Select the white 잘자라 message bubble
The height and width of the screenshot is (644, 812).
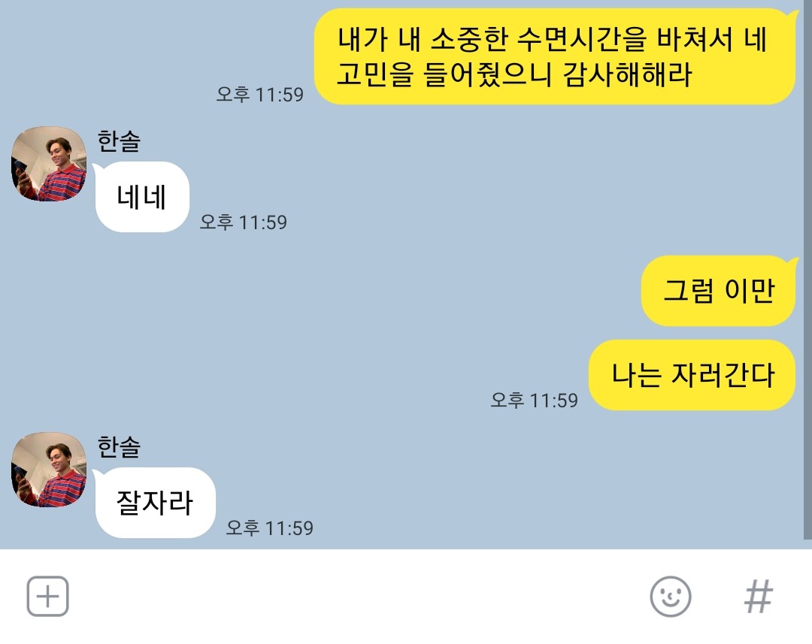point(155,503)
